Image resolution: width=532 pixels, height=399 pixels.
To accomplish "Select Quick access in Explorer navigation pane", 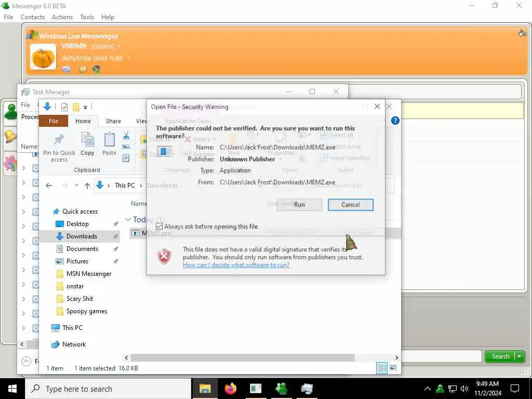I will pyautogui.click(x=79, y=211).
